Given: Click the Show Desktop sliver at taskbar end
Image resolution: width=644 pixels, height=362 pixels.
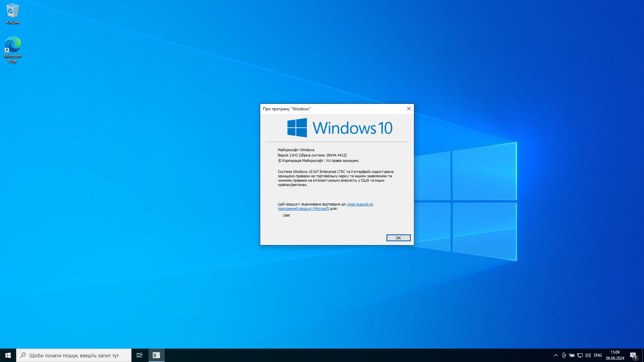Looking at the screenshot, I should point(643,355).
